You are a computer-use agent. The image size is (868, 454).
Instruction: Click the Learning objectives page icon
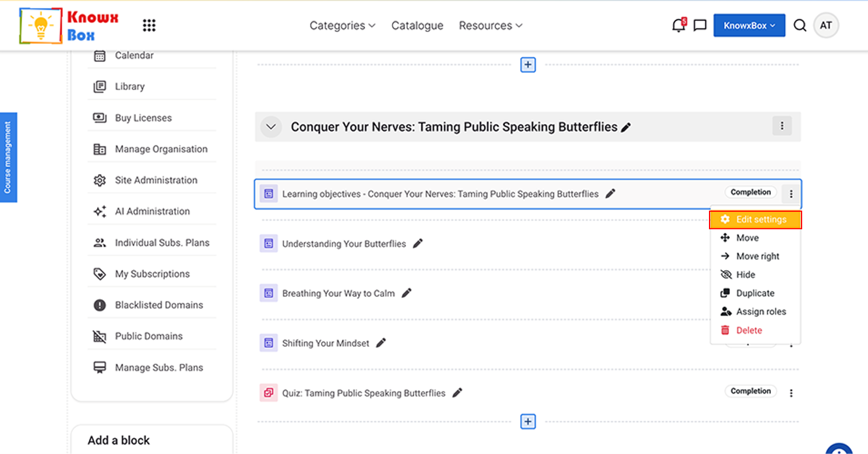(x=269, y=194)
